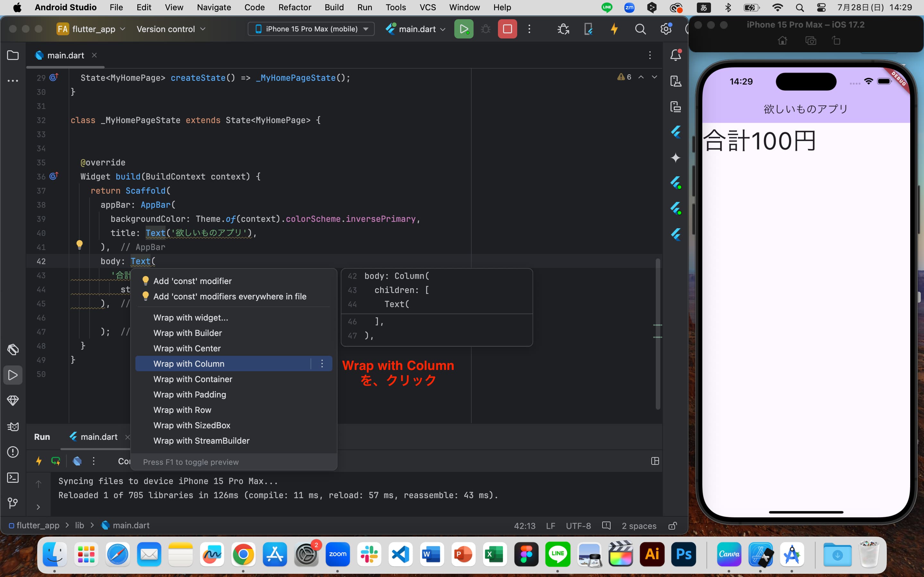Click the 'Add const modifier' button

[192, 280]
